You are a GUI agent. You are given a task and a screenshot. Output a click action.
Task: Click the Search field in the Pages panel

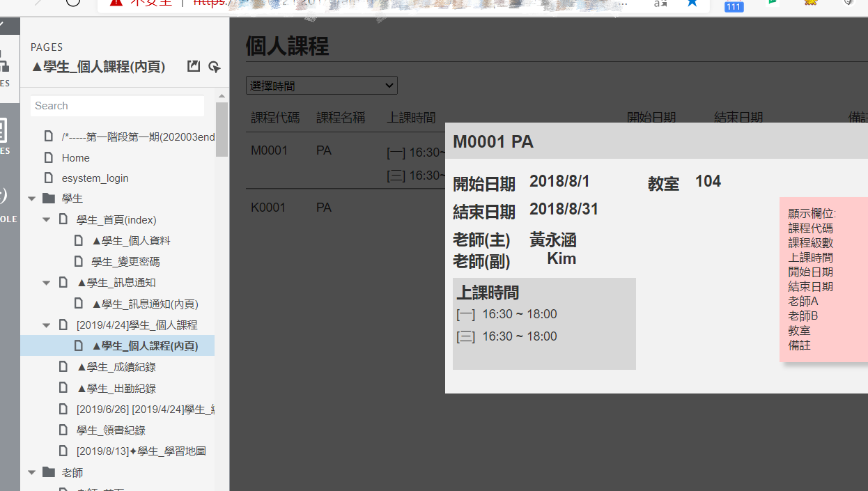click(x=116, y=105)
